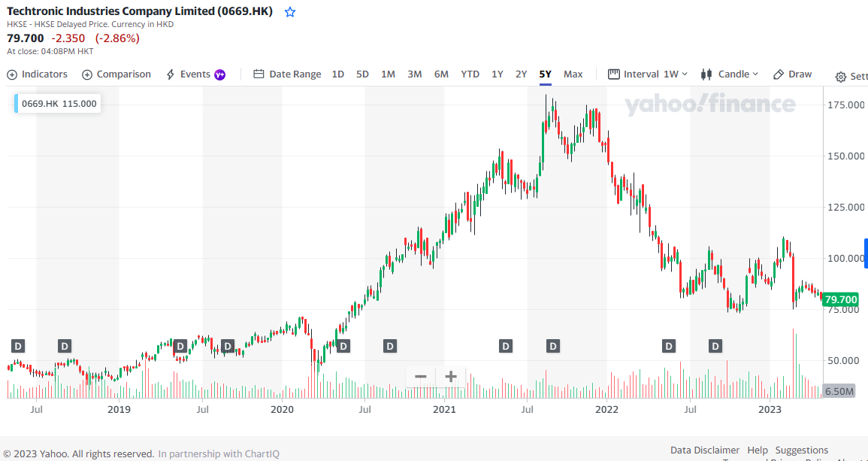Click the purple Y+ premium badge
868x461 pixels.
[x=219, y=74]
